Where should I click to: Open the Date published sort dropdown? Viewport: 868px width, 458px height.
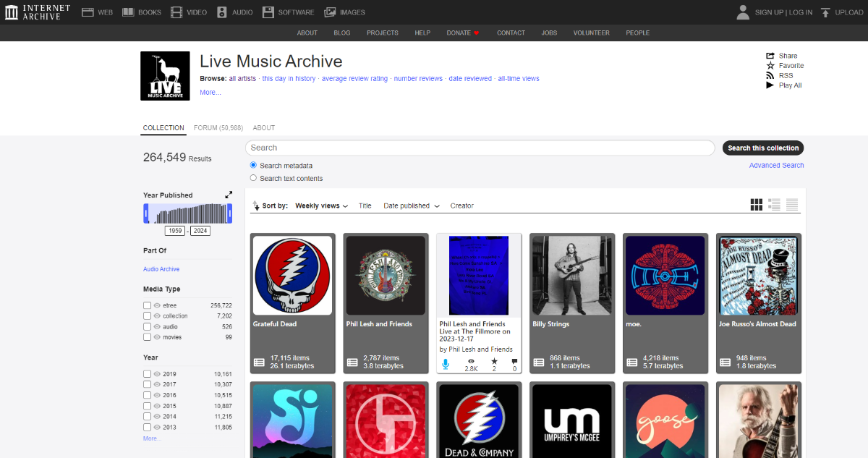tap(412, 206)
